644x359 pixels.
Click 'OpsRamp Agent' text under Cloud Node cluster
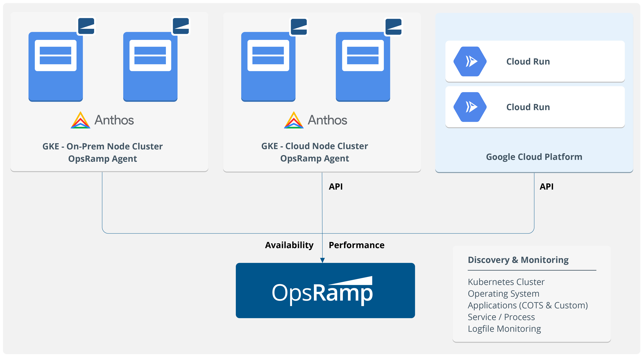(x=315, y=158)
